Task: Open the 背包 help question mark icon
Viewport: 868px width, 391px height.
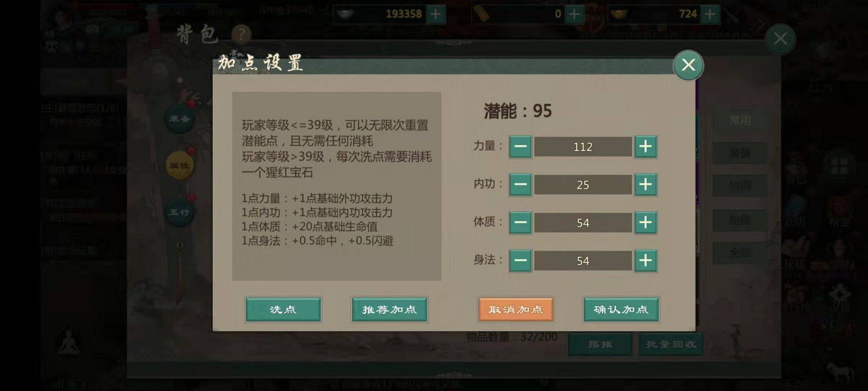Action: click(241, 35)
